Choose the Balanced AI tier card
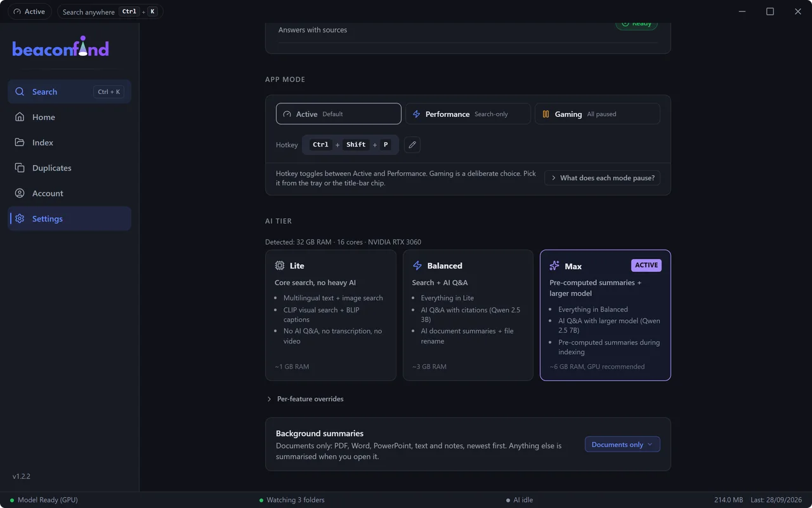Image resolution: width=812 pixels, height=508 pixels. click(468, 316)
